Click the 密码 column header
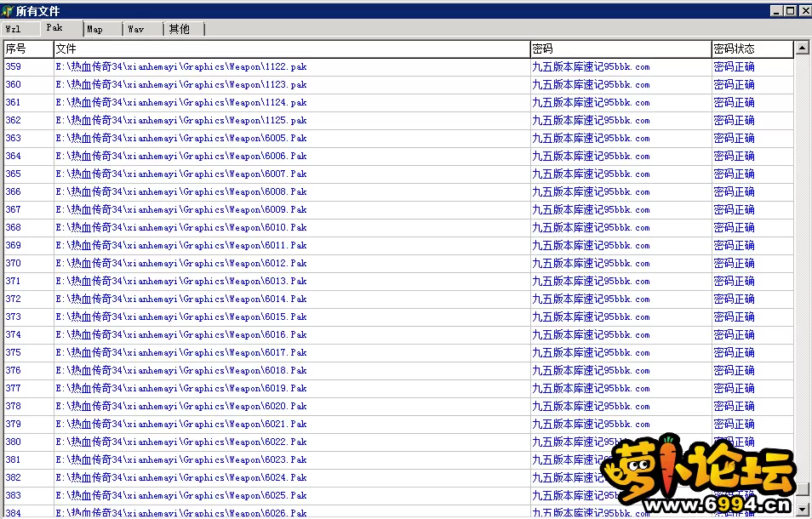 [620, 48]
